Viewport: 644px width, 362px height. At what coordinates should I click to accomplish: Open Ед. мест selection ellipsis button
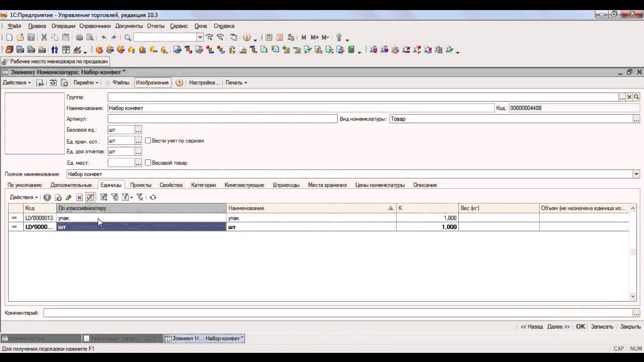click(x=138, y=163)
